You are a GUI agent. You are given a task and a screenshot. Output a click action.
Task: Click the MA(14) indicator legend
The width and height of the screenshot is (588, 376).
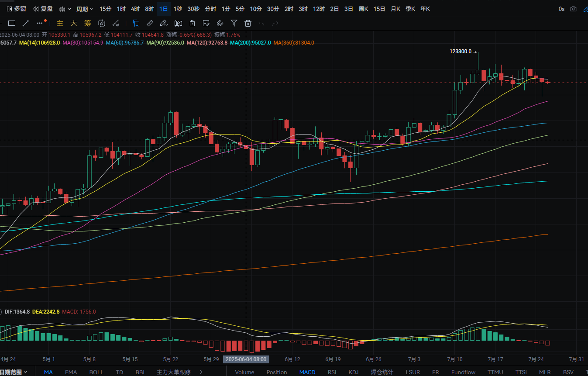(40, 43)
